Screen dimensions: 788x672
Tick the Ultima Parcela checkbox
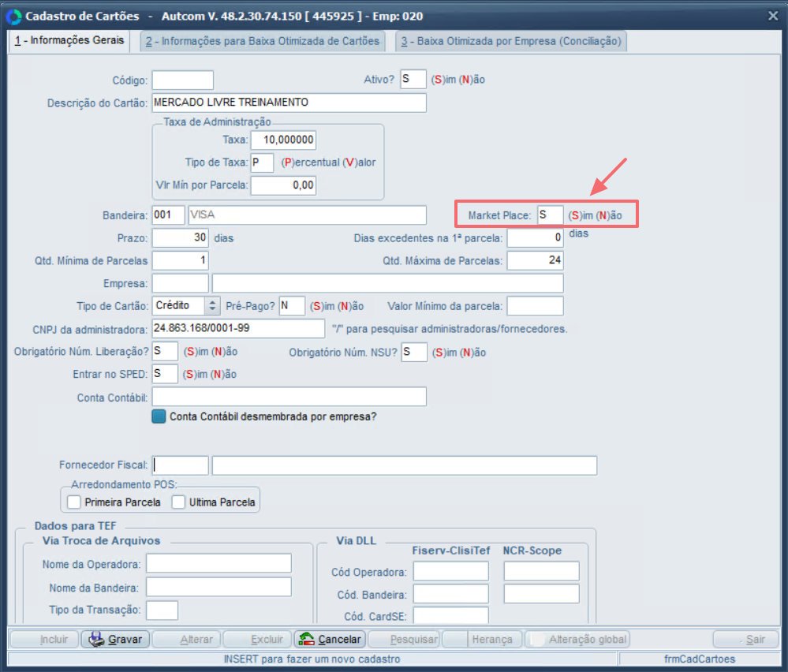[179, 502]
